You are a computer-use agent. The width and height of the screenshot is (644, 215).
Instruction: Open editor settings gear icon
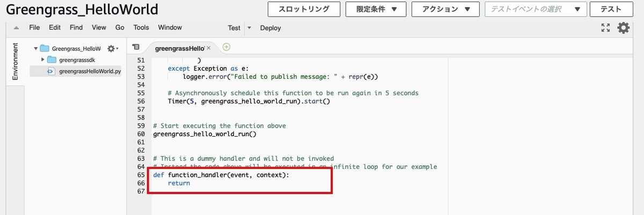(623, 28)
